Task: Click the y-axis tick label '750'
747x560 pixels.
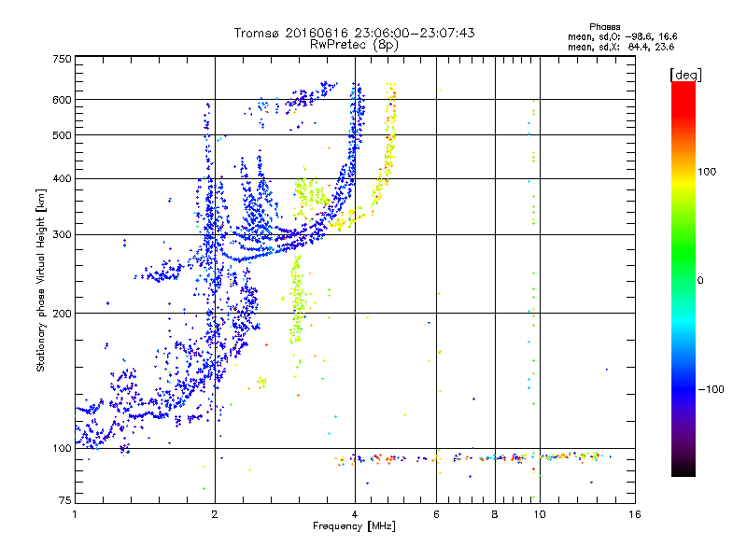Action: [63, 59]
